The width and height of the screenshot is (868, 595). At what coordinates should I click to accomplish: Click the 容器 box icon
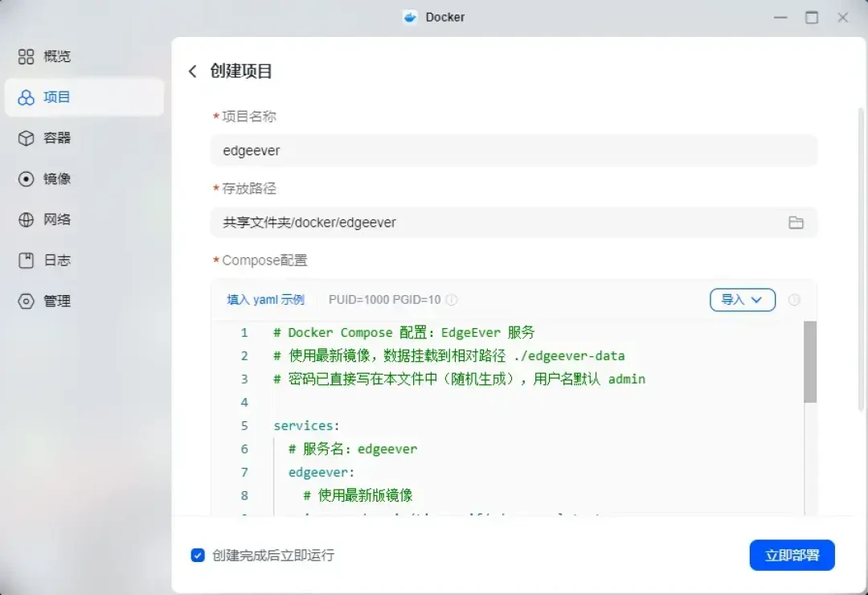[x=26, y=138]
